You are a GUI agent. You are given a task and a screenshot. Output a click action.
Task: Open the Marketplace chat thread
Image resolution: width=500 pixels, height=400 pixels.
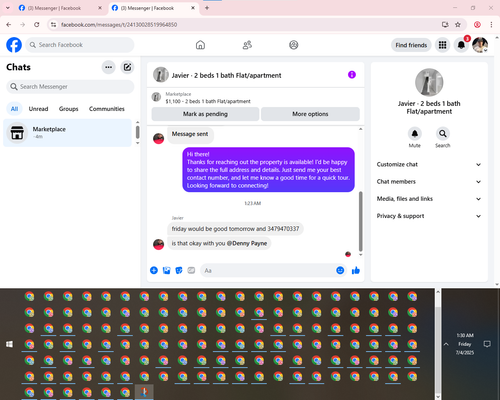click(x=68, y=133)
